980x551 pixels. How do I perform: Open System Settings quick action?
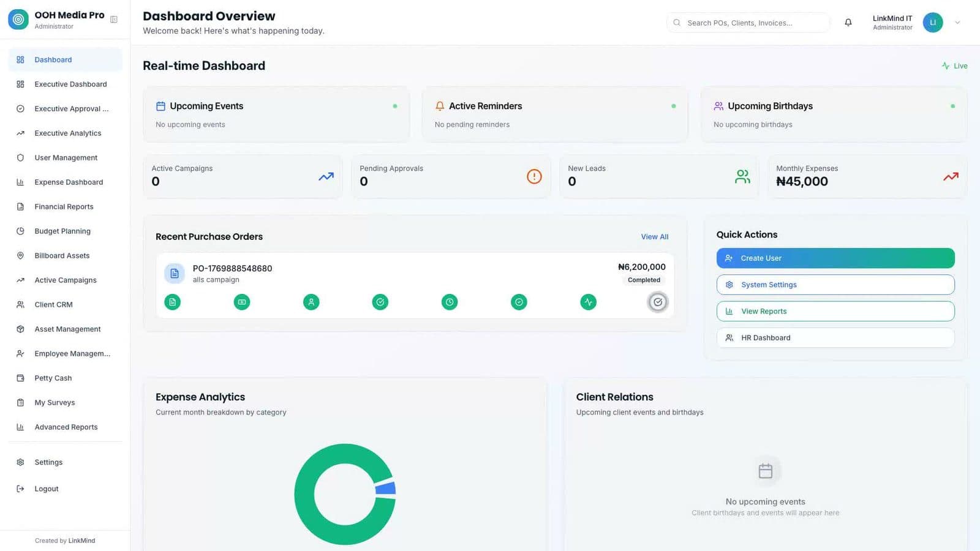835,285
